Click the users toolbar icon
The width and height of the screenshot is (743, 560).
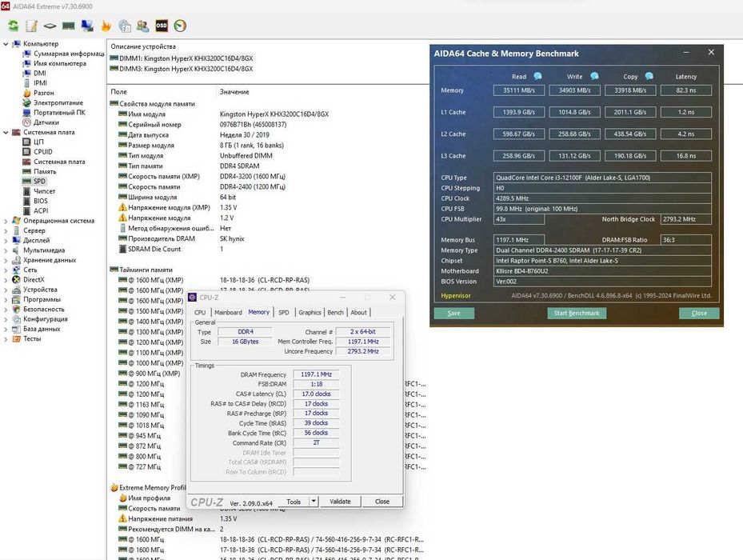pos(142,26)
